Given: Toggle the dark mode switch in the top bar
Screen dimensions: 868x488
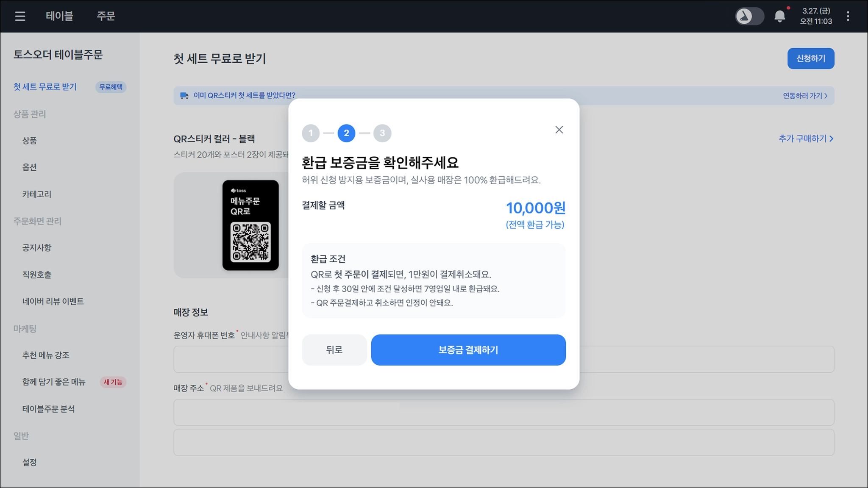Looking at the screenshot, I should [749, 17].
